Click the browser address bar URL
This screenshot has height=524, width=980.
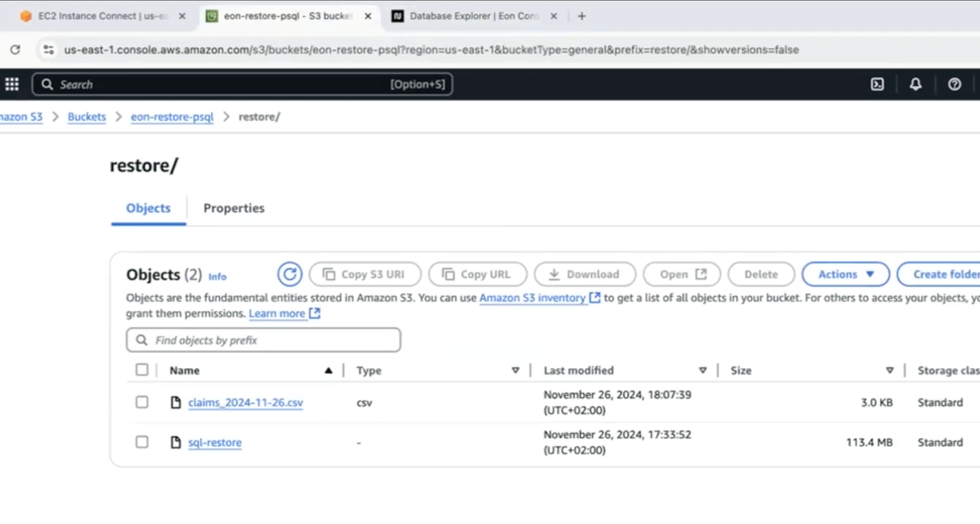[431, 50]
